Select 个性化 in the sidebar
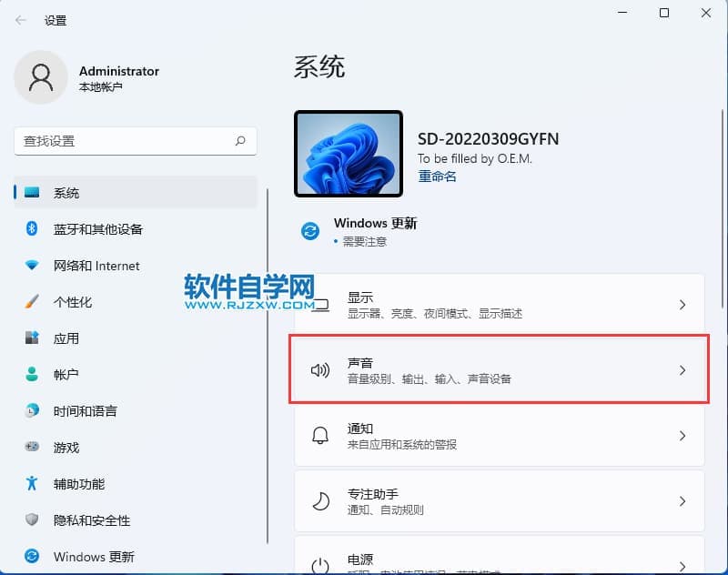 coord(73,302)
